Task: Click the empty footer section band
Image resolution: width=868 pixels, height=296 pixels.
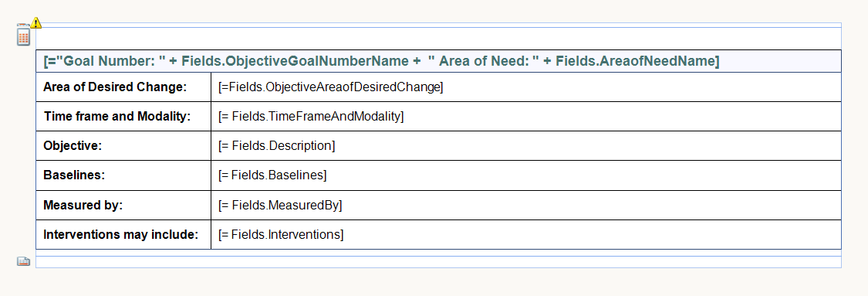Action: tap(438, 262)
